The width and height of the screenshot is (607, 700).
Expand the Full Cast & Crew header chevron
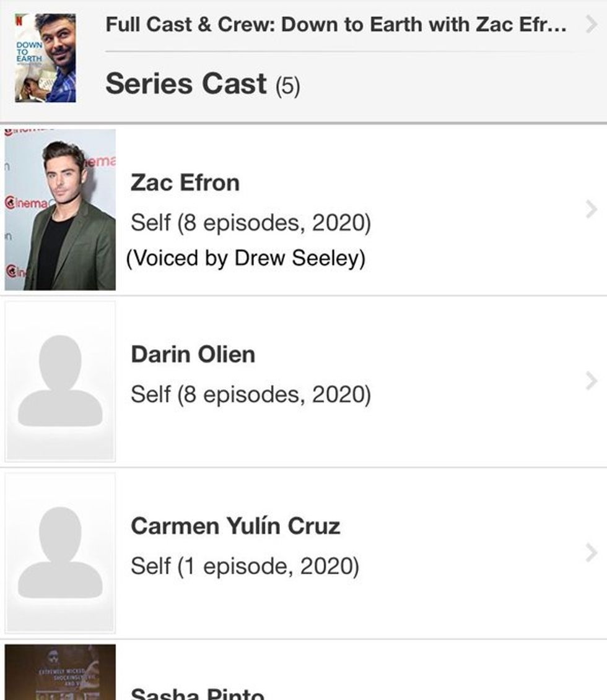point(590,25)
